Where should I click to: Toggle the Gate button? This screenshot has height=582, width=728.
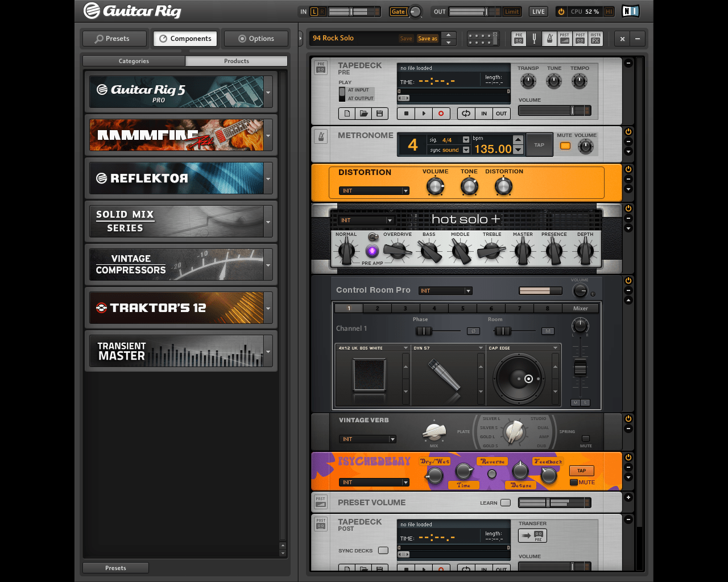pos(398,11)
